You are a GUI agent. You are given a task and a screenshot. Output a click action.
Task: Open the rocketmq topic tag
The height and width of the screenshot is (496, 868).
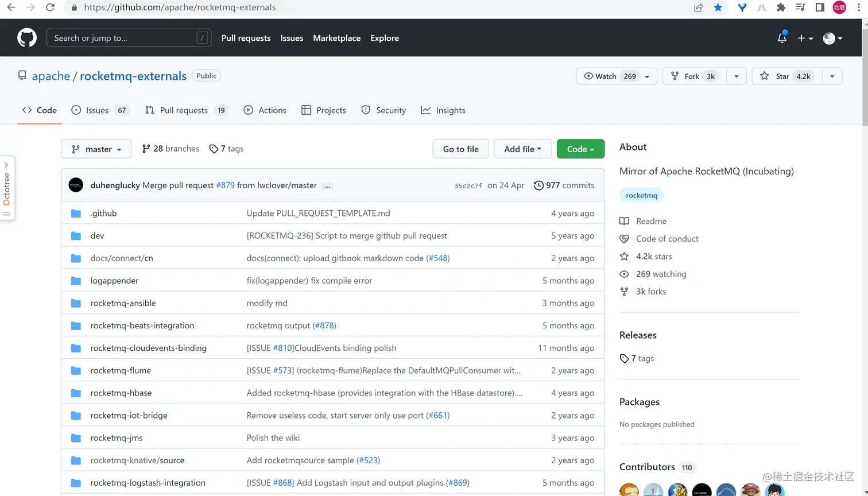tap(642, 195)
